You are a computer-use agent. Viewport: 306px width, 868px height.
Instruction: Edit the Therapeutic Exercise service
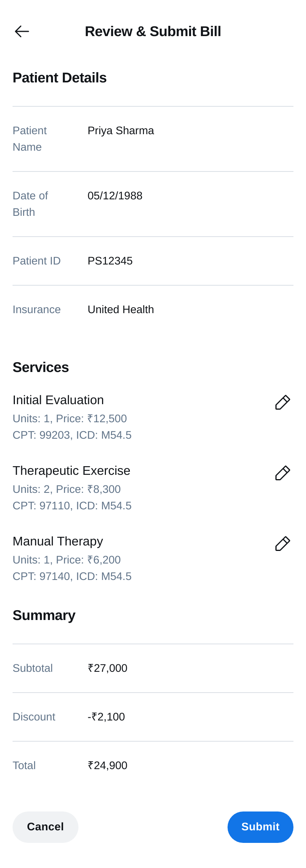[282, 473]
